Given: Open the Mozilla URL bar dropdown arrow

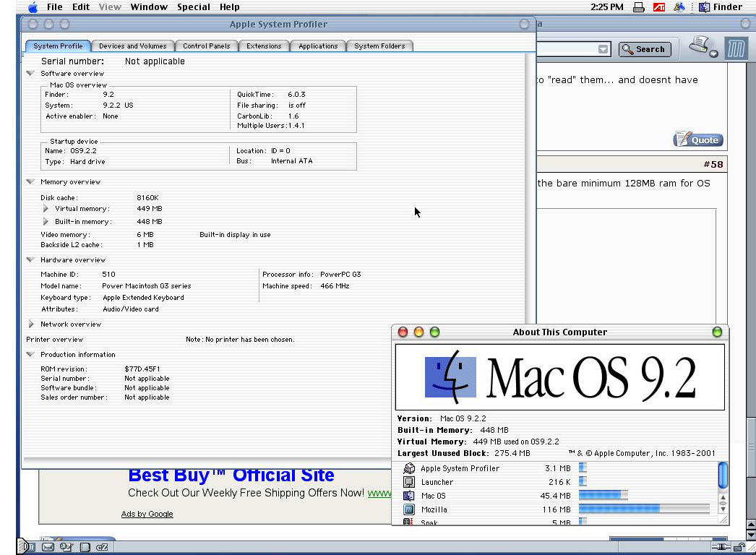Looking at the screenshot, I should pyautogui.click(x=603, y=49).
